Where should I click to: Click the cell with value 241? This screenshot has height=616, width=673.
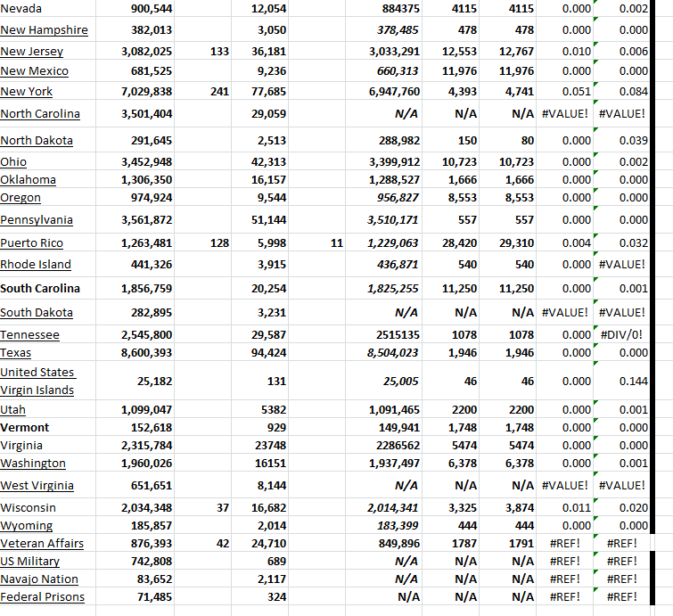click(x=220, y=92)
